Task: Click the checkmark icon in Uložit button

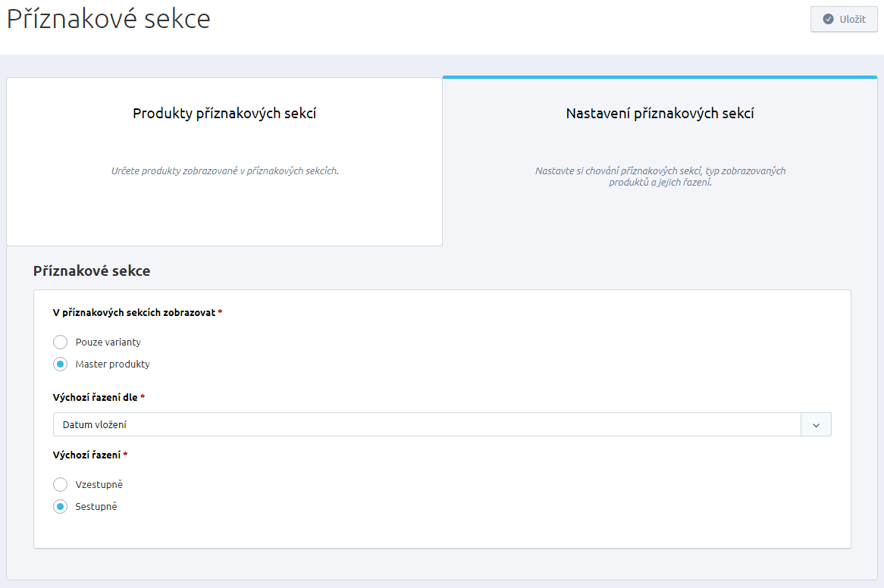Action: (x=828, y=19)
